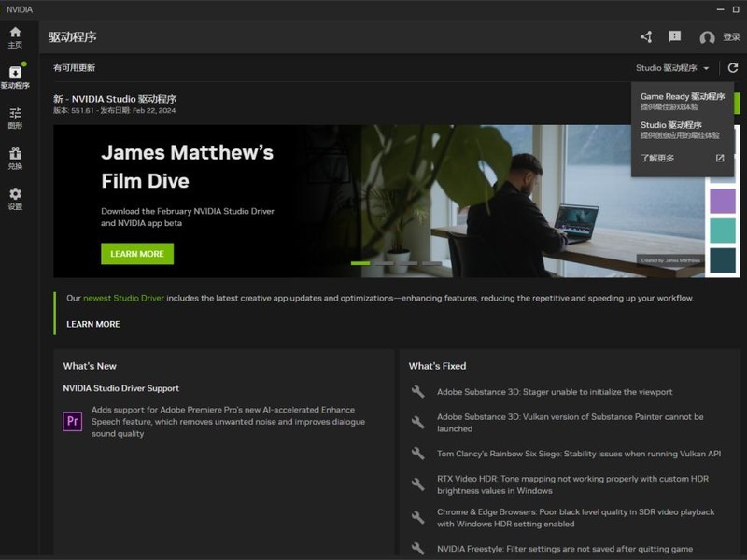Image resolution: width=747 pixels, height=560 pixels.
Task: Click wrench icon beside NVIDIA Freestyle fix
Action: 417,549
